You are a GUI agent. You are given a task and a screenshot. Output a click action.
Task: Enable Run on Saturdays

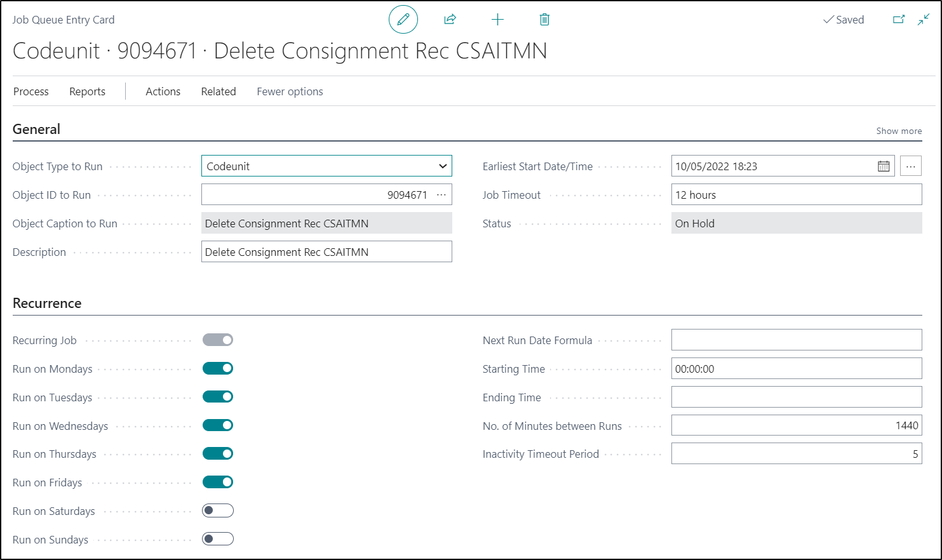[218, 510]
